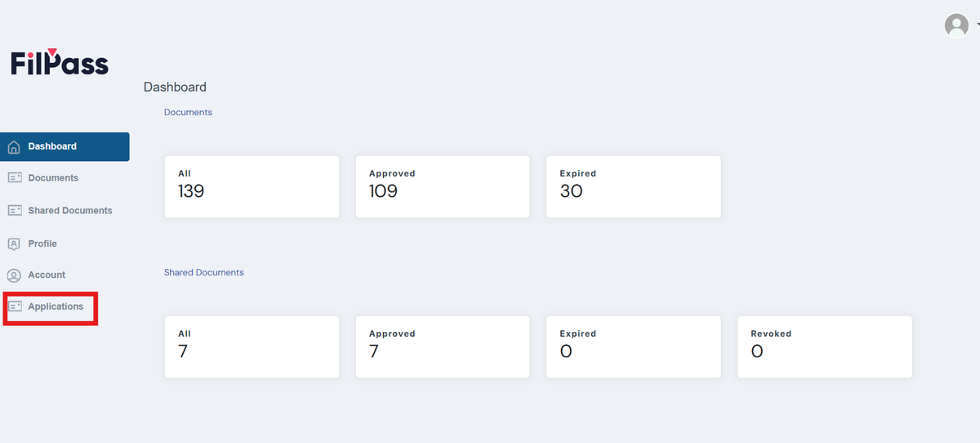Click the FilPass logo
The width and height of the screenshot is (980, 443).
point(60,62)
